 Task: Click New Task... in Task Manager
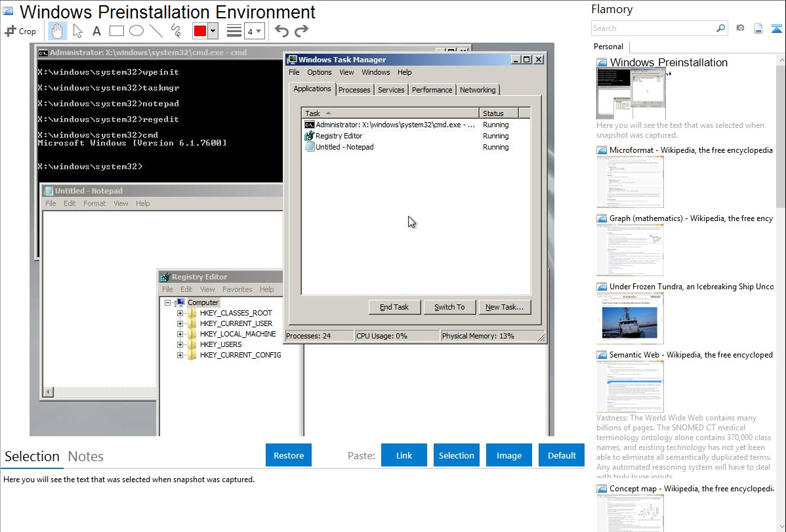(x=505, y=307)
